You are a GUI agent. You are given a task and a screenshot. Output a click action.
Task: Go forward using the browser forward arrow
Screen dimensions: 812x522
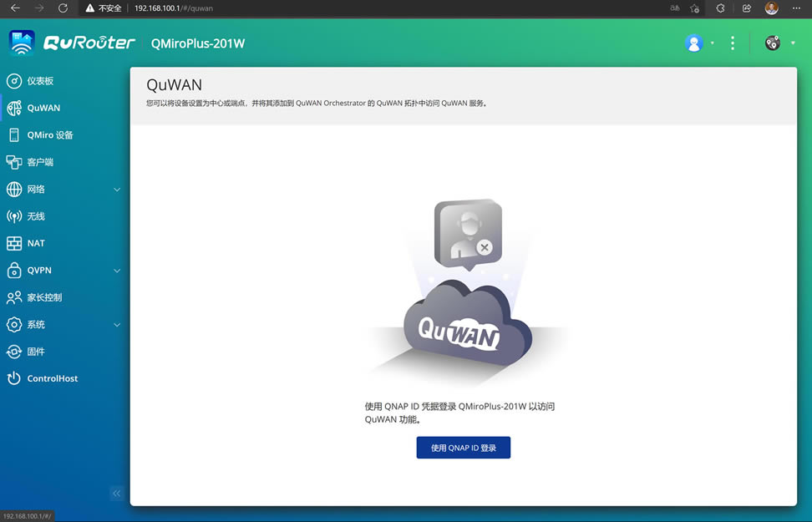tap(38, 8)
